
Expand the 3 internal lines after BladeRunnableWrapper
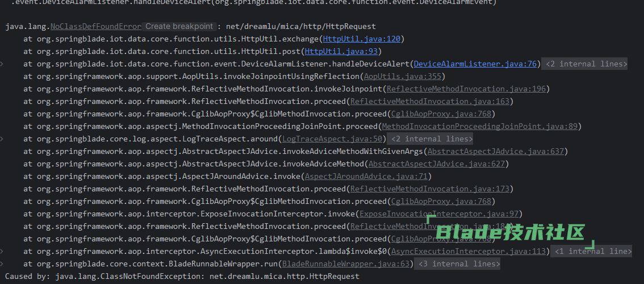click(x=458, y=264)
